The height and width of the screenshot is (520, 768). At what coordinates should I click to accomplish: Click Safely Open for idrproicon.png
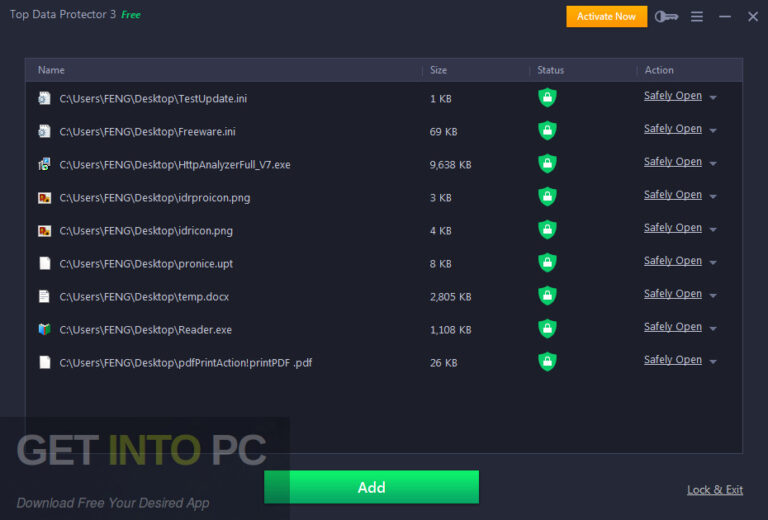(672, 195)
